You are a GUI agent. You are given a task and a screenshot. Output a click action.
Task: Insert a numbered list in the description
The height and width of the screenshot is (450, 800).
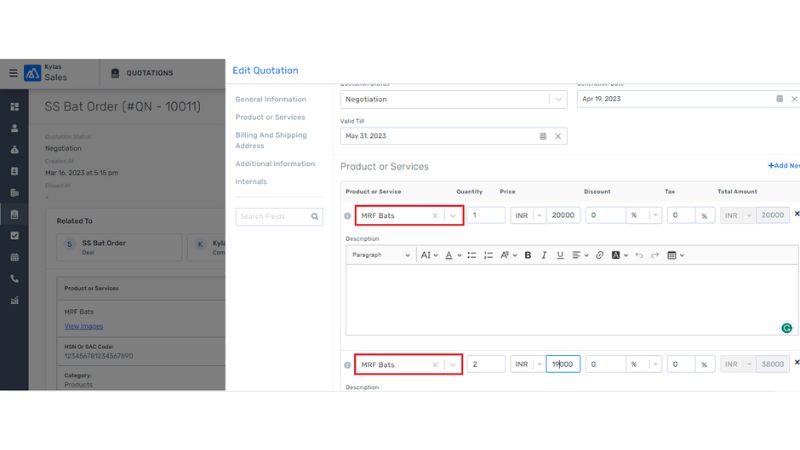click(488, 255)
